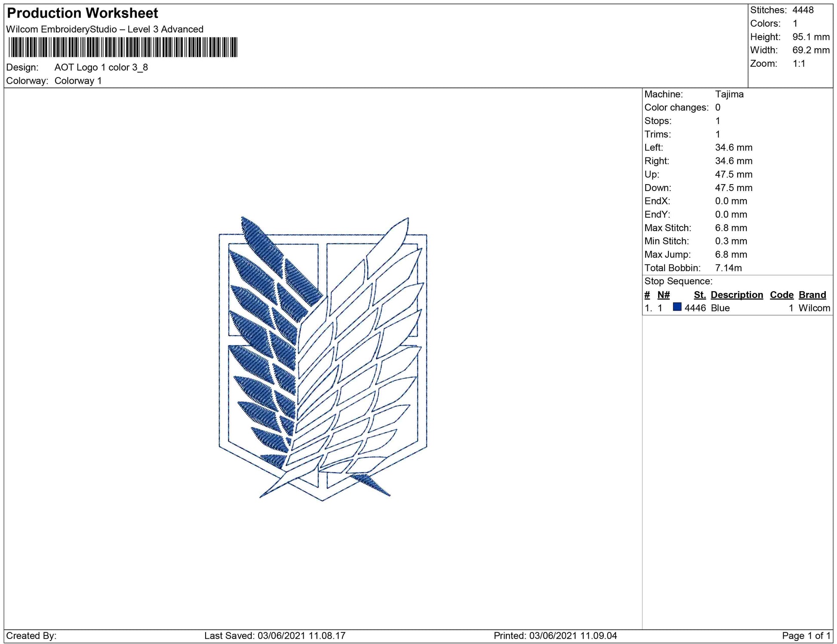Click the Last Saved timestamp
This screenshot has width=837, height=644.
tap(274, 636)
